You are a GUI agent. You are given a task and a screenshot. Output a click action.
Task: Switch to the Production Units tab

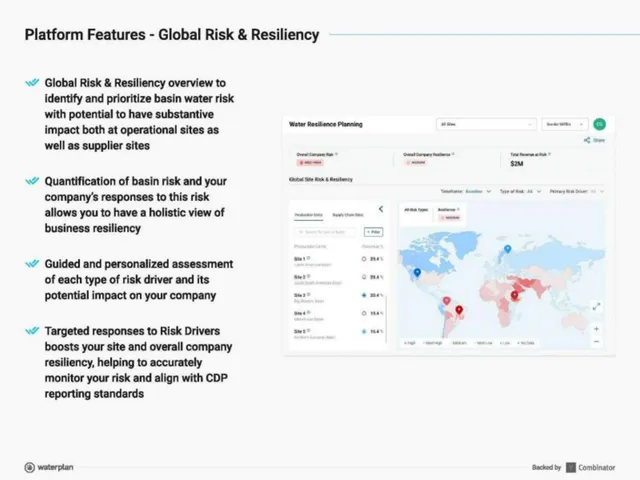tap(309, 215)
